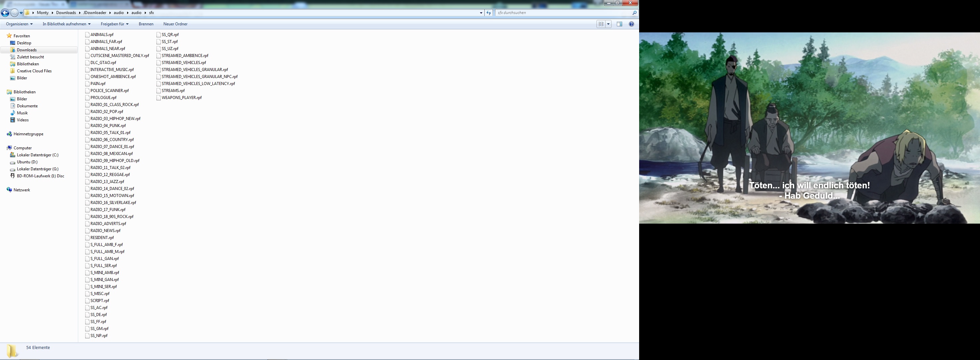Open the Organisieren menu
The height and width of the screenshot is (360, 980).
19,24
